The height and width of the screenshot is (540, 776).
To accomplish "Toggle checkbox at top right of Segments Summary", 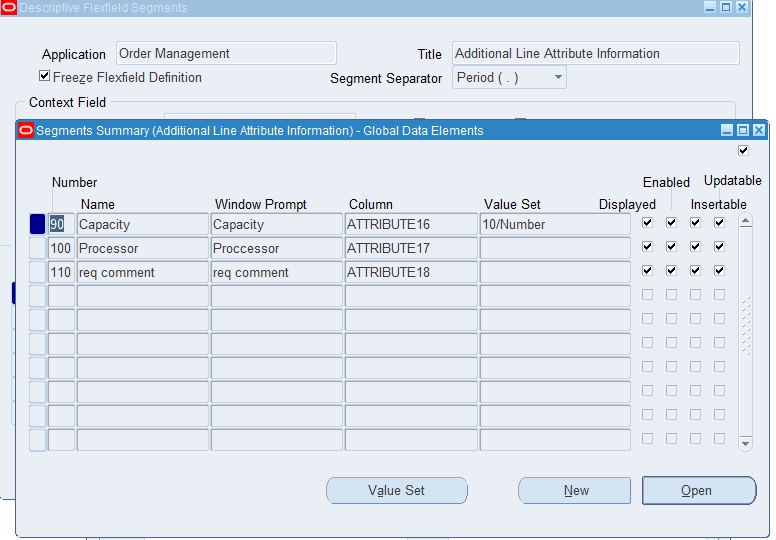I will click(x=743, y=151).
